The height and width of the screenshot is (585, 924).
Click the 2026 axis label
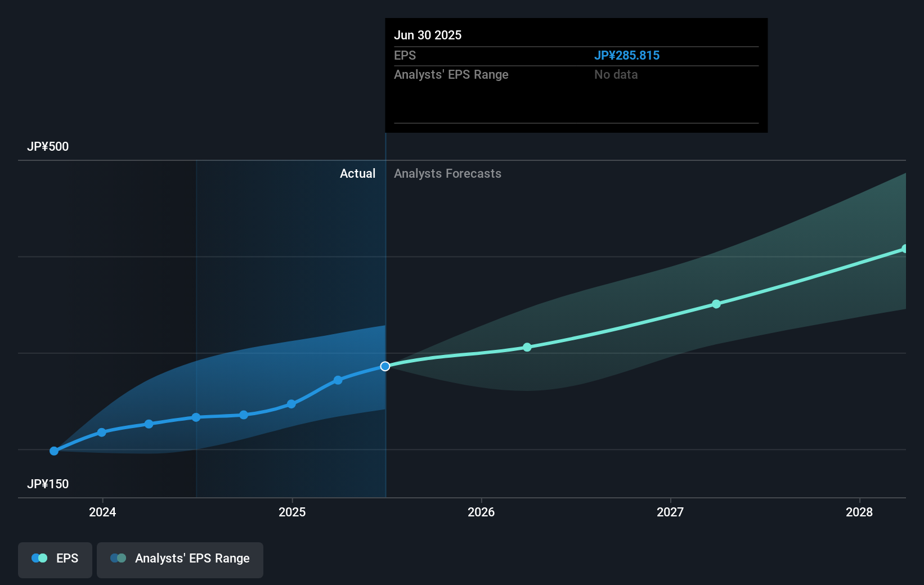[481, 512]
